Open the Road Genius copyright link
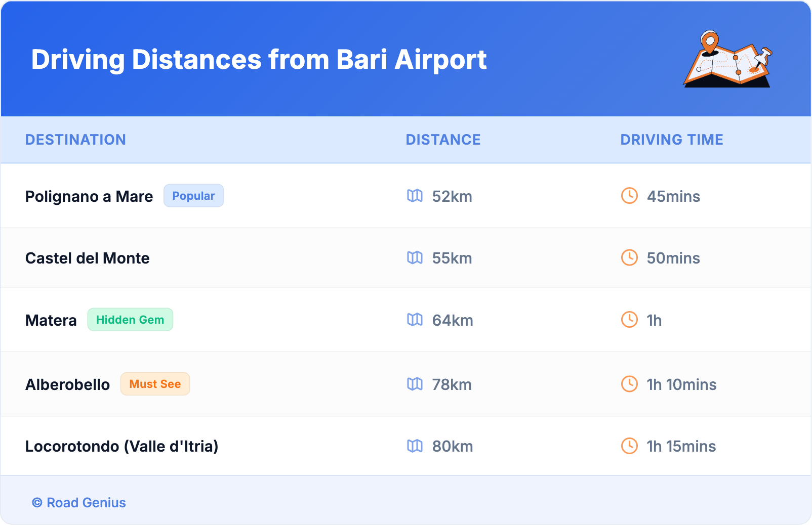 pos(79,503)
